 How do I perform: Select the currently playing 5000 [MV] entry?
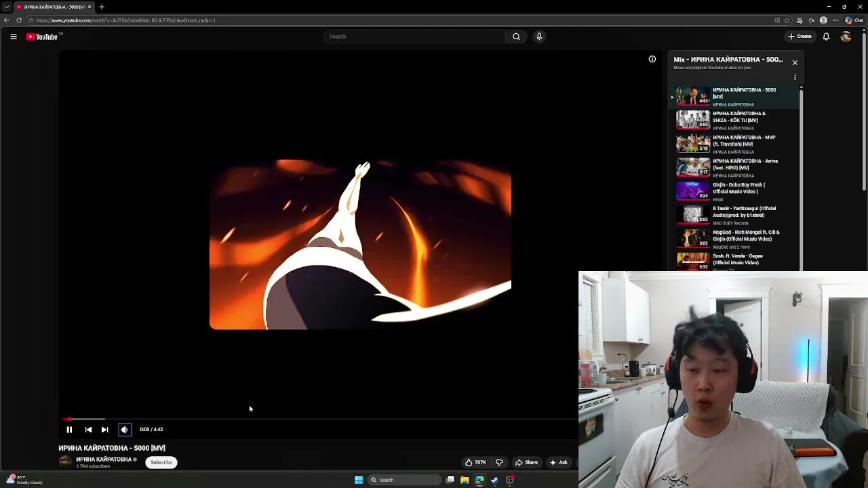pyautogui.click(x=736, y=96)
